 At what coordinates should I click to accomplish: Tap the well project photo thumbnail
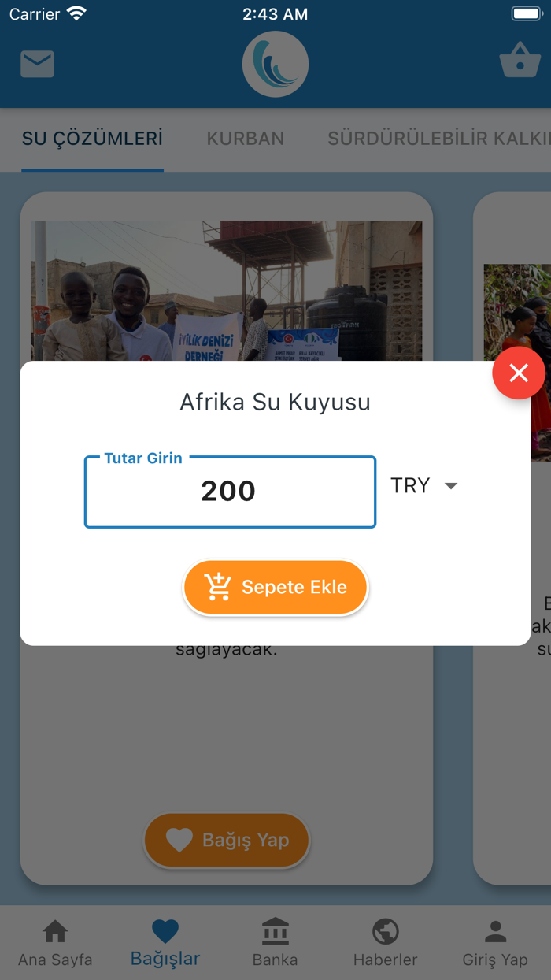[227, 290]
